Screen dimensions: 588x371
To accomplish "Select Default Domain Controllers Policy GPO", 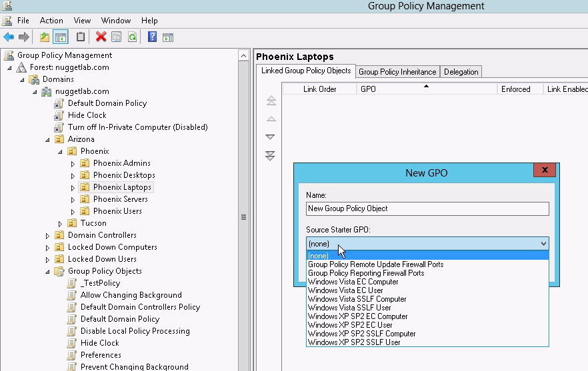I will [140, 307].
